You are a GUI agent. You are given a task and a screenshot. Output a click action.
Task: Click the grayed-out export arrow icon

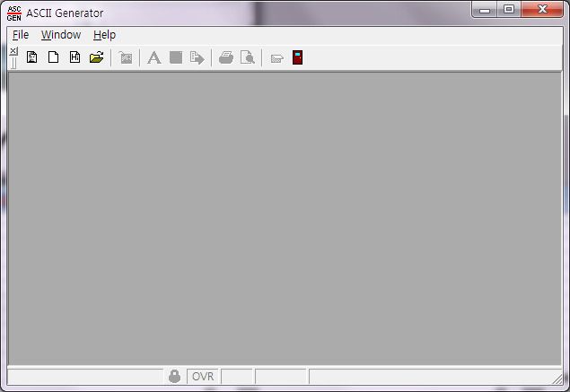point(197,57)
